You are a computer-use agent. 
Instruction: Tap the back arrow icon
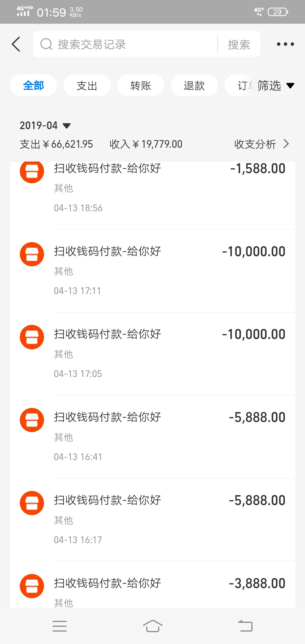click(x=16, y=44)
